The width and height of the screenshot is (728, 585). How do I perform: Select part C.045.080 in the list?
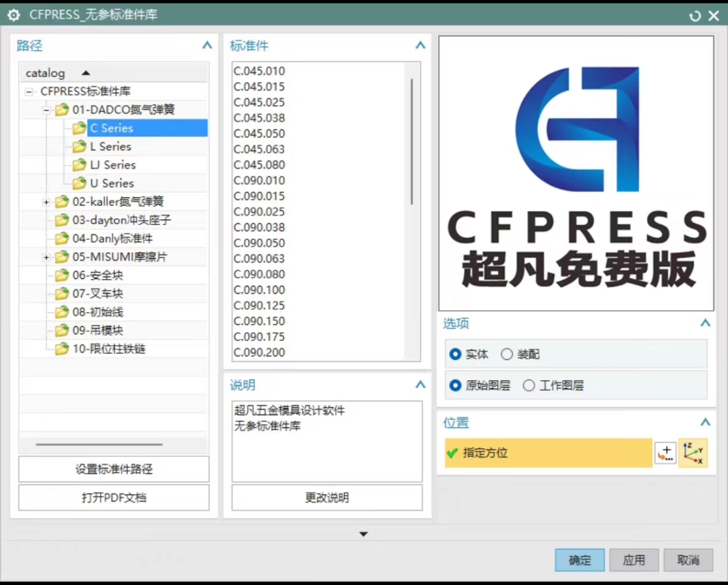coord(259,165)
